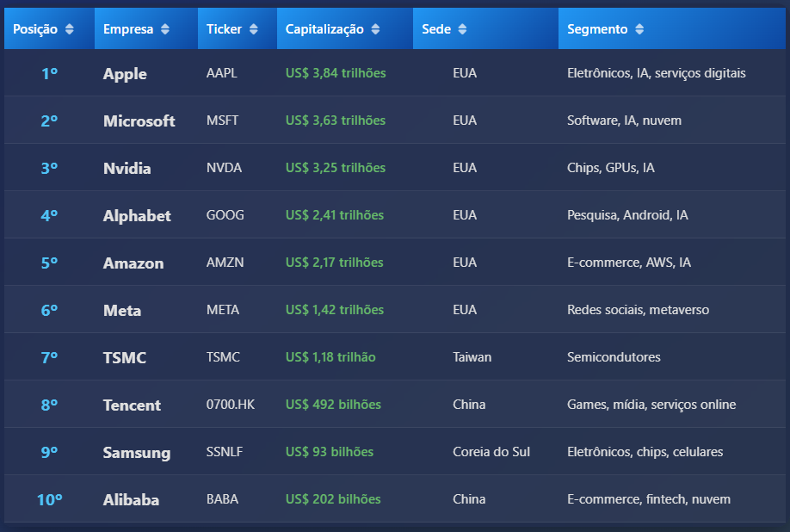Screen dimensions: 790x532
Task: Select the position cell "6º"
Action: coord(49,310)
